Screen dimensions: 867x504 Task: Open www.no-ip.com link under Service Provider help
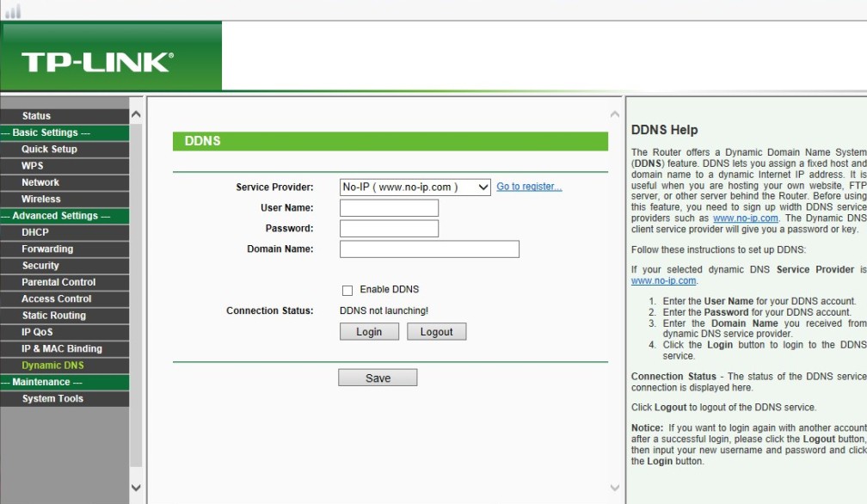click(663, 280)
